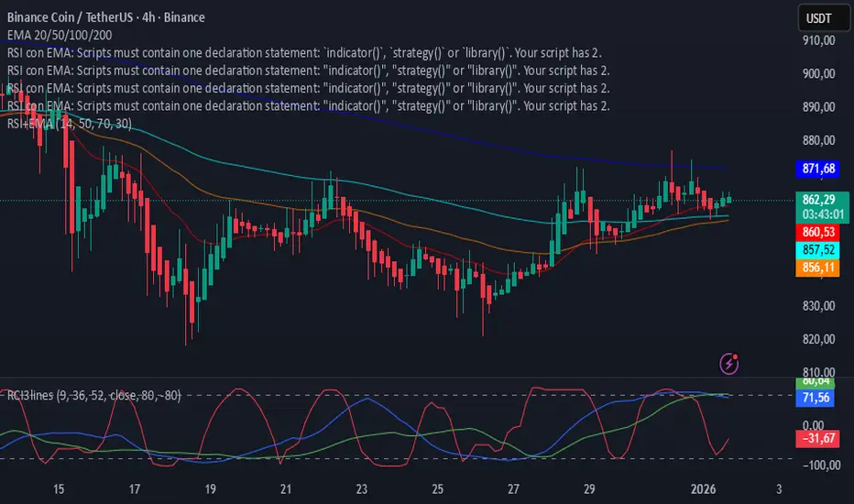Click date 23 on time axis
This screenshot has height=504, width=854.
point(362,489)
